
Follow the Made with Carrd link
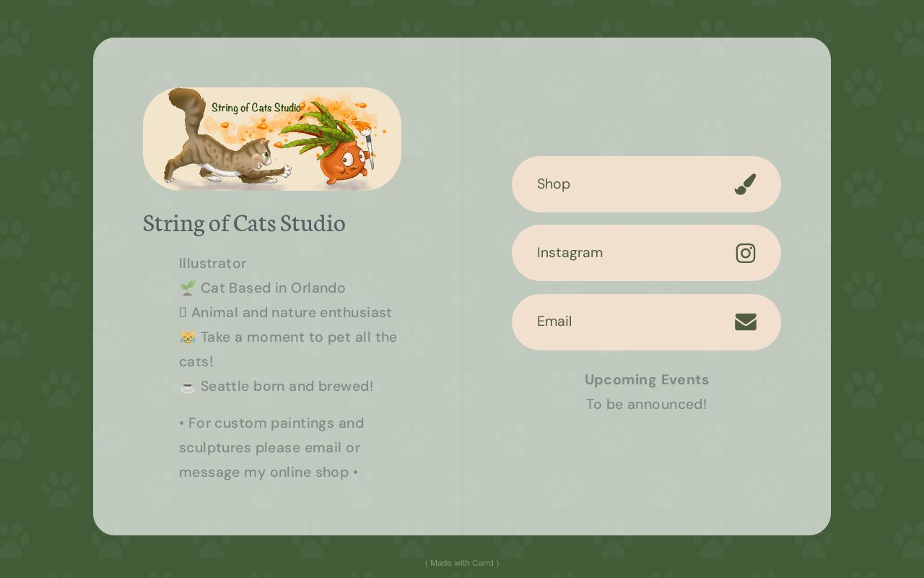click(462, 563)
